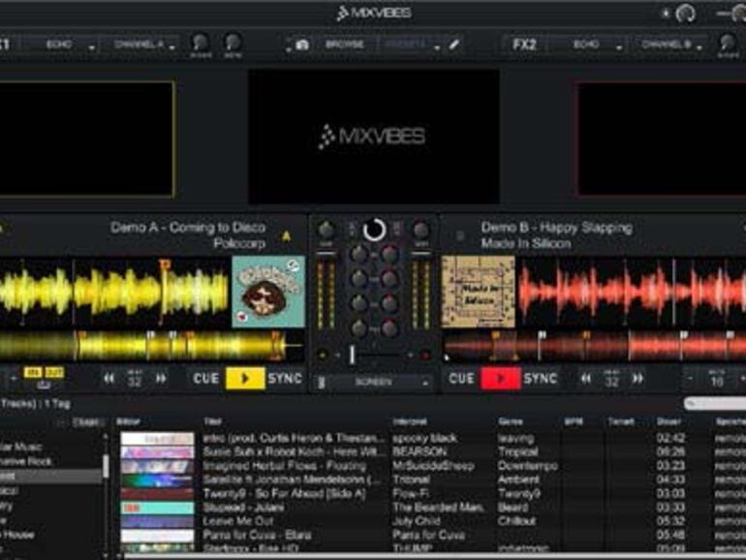The width and height of the screenshot is (746, 560).
Task: Click the Made In Silicon artwork on deck B
Action: click(478, 293)
